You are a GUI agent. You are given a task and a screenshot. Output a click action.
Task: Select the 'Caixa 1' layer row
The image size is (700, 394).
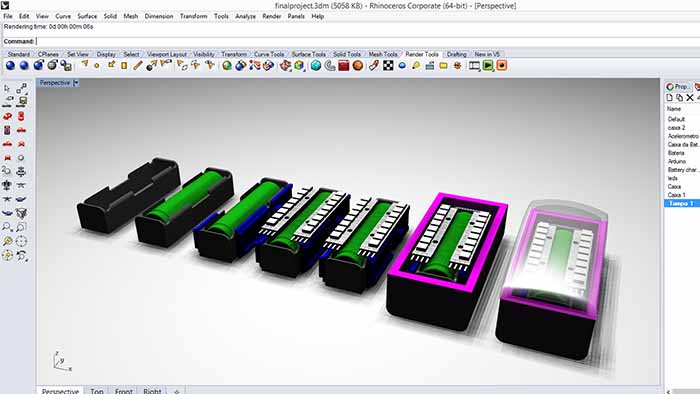[682, 195]
